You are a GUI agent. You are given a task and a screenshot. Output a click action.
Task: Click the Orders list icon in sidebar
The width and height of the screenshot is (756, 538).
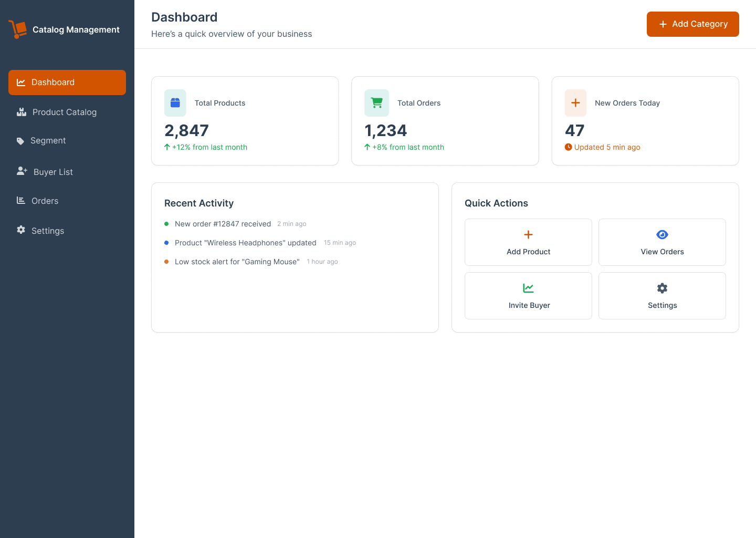(21, 201)
